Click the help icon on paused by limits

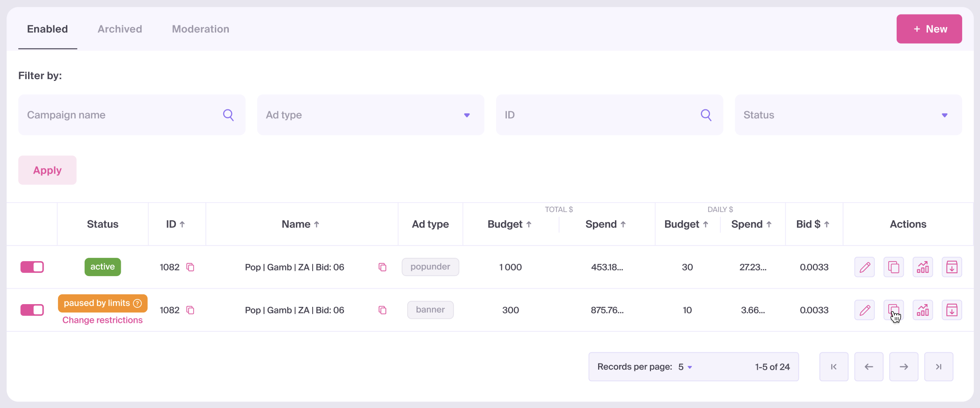[138, 303]
